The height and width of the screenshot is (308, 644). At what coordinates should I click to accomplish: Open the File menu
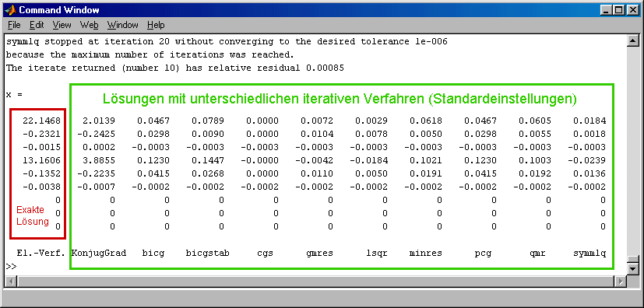coord(14,25)
